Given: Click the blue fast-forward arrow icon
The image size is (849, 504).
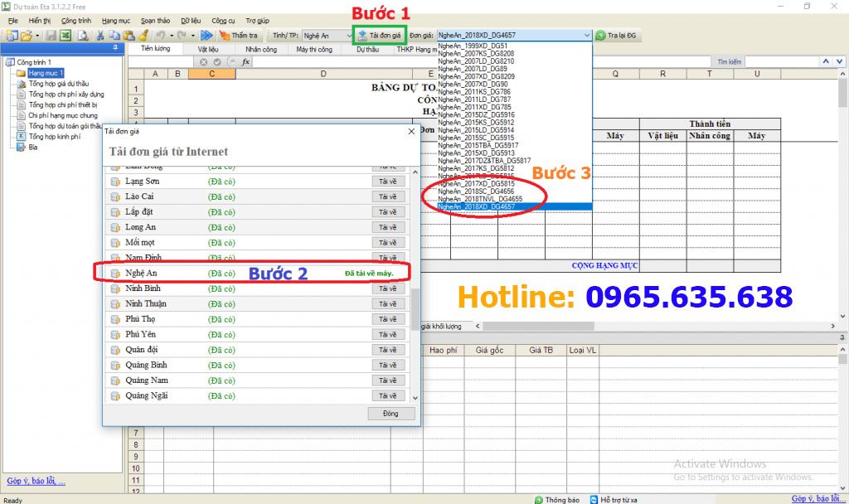Looking at the screenshot, I should [206, 36].
